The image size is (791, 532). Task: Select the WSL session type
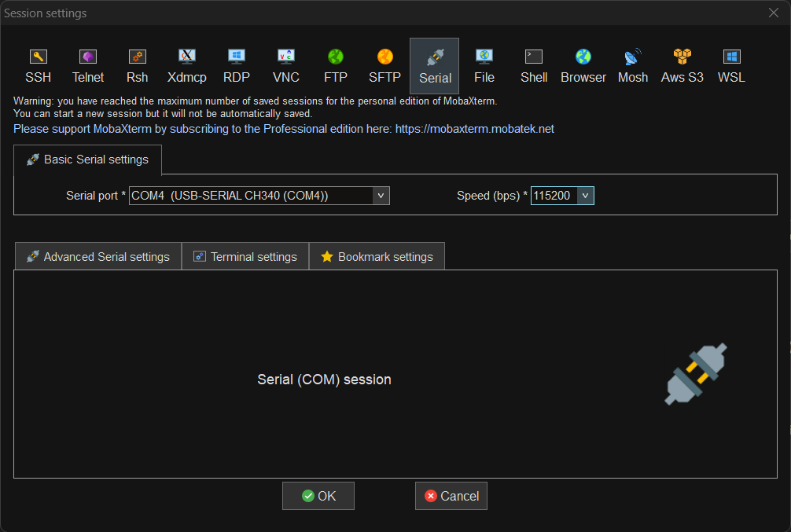[x=731, y=65]
